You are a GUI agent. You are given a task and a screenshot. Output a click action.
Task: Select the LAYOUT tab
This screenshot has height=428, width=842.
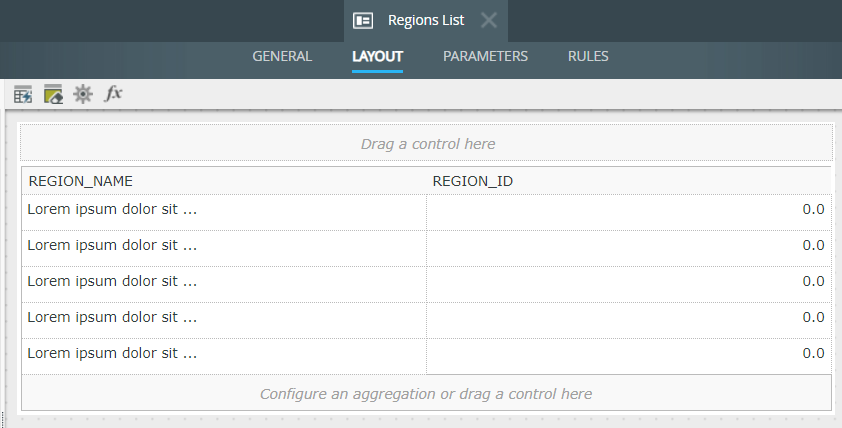(x=377, y=56)
